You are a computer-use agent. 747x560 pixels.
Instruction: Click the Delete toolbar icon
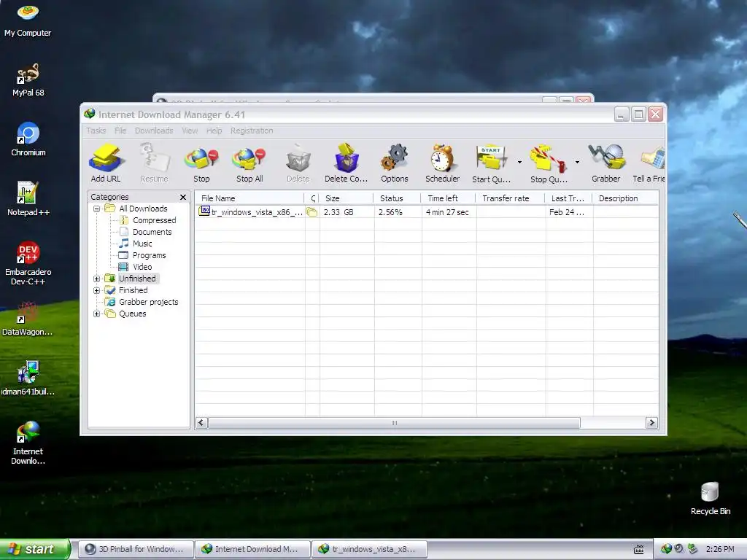click(x=298, y=163)
